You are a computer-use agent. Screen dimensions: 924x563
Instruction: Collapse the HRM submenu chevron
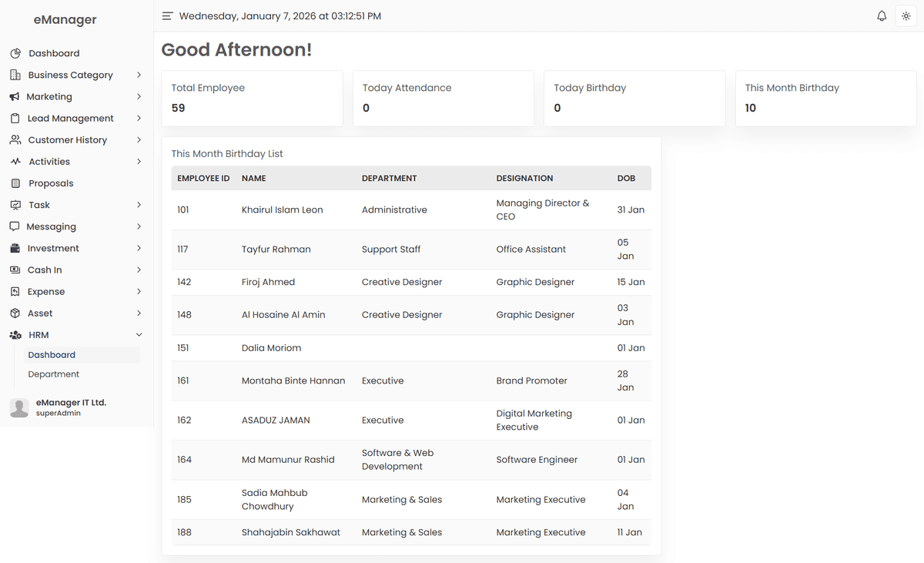(139, 335)
